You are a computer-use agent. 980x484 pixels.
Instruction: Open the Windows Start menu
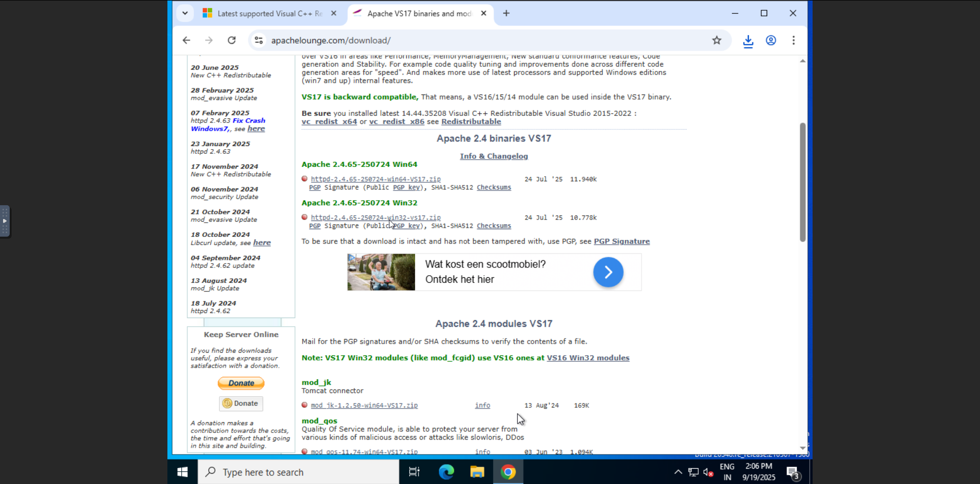click(x=182, y=472)
